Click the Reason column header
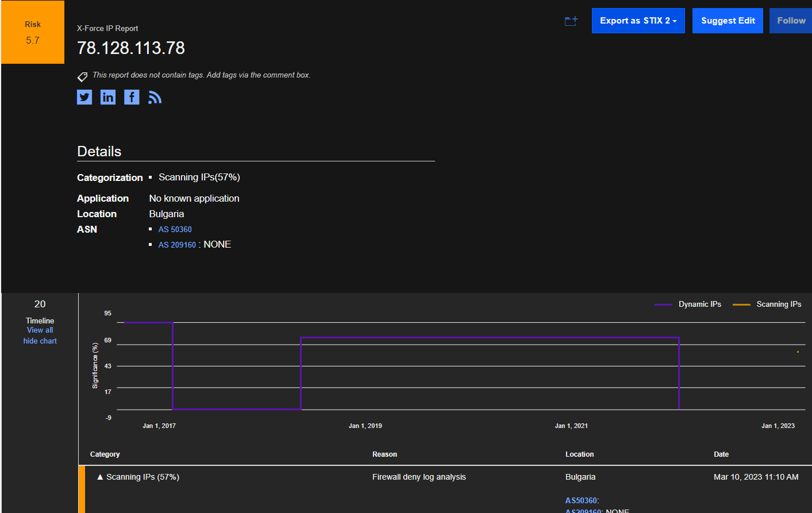The width and height of the screenshot is (812, 513). [x=384, y=454]
